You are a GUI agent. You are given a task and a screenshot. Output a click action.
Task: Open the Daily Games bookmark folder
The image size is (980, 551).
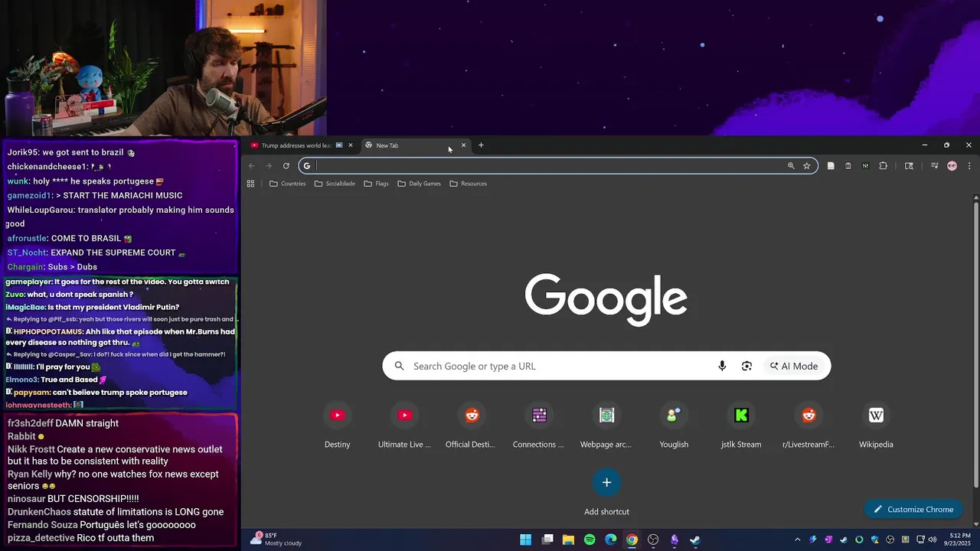(419, 184)
